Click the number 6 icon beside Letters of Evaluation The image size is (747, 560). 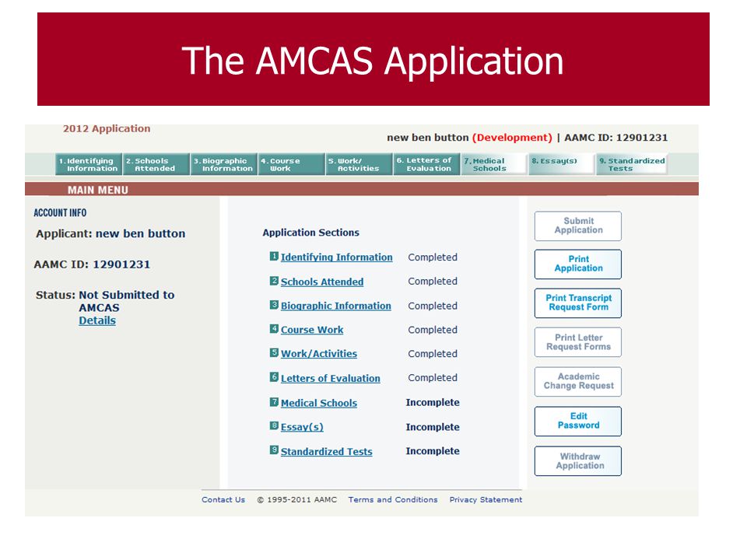pyautogui.click(x=274, y=377)
